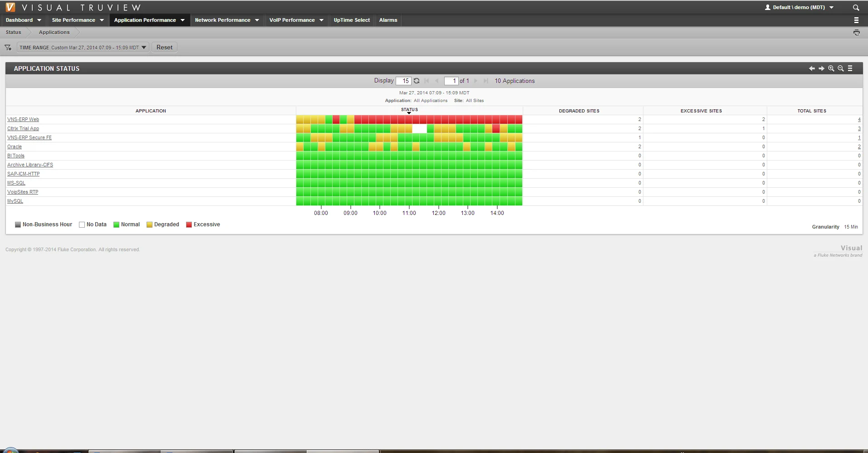The image size is (868, 453).
Task: Sort by the Status column header
Action: pyautogui.click(x=409, y=110)
